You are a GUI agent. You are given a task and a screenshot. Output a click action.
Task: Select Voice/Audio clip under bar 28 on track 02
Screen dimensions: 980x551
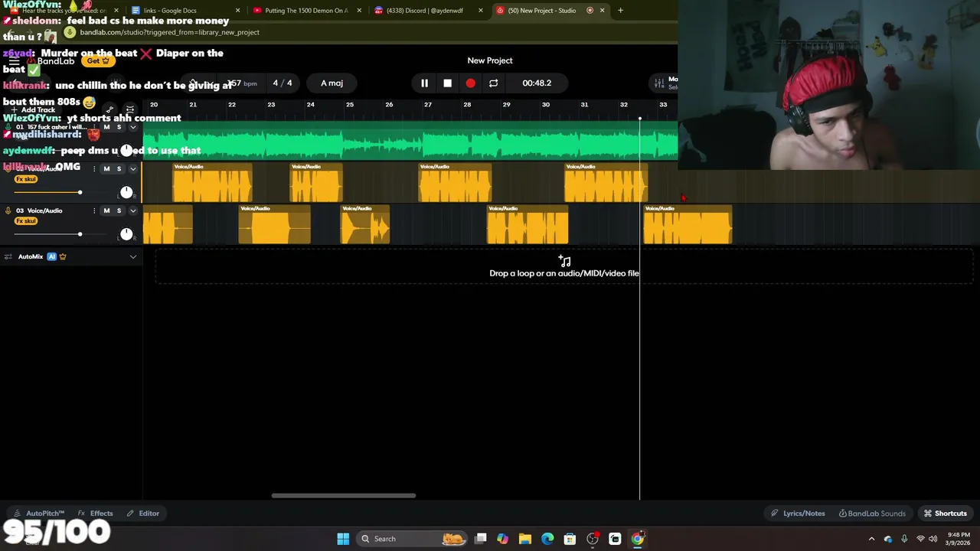click(455, 183)
